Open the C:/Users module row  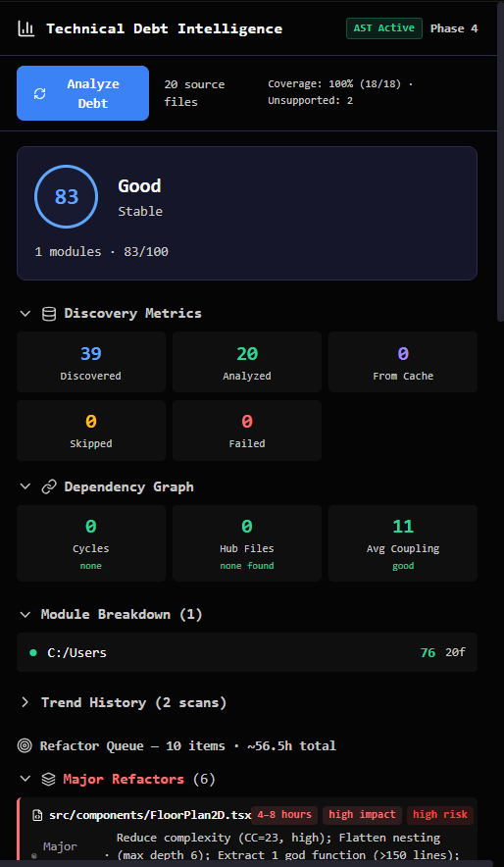tap(247, 652)
